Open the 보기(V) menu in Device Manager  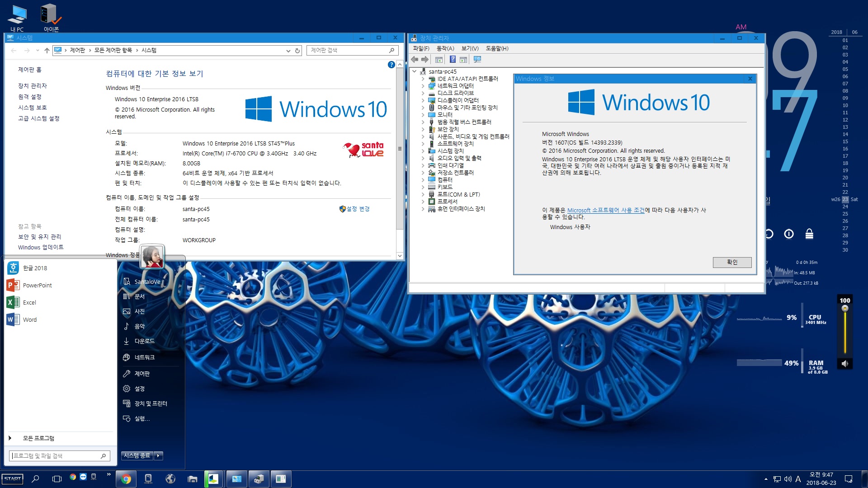click(x=470, y=48)
